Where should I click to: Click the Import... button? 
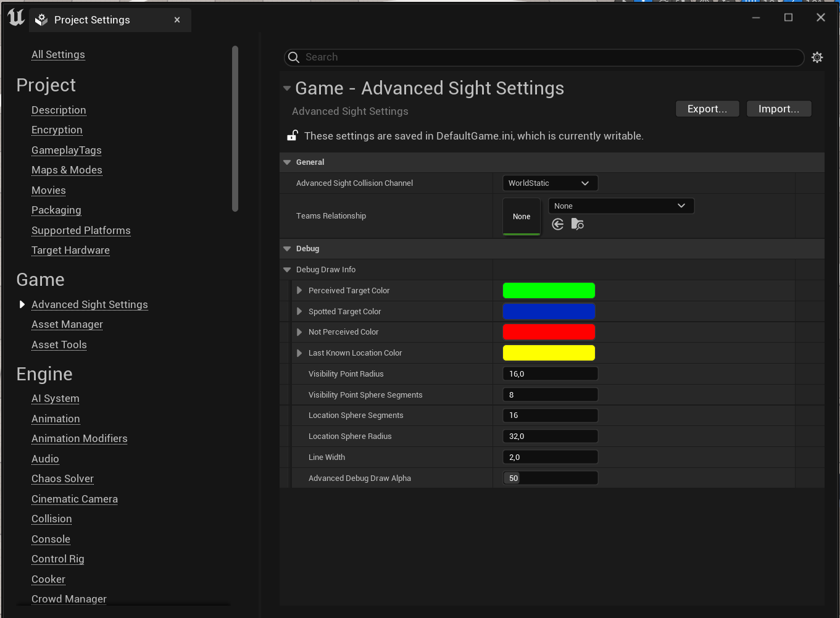click(779, 109)
